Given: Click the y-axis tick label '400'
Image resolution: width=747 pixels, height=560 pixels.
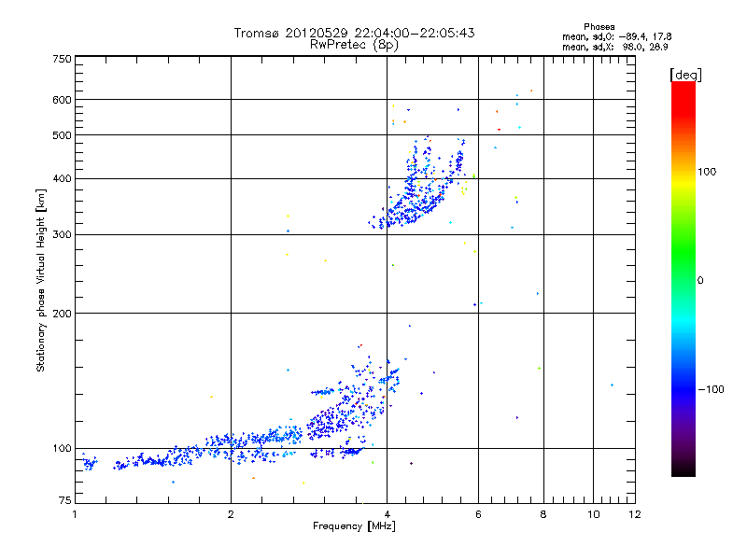Looking at the screenshot, I should coord(63,179).
